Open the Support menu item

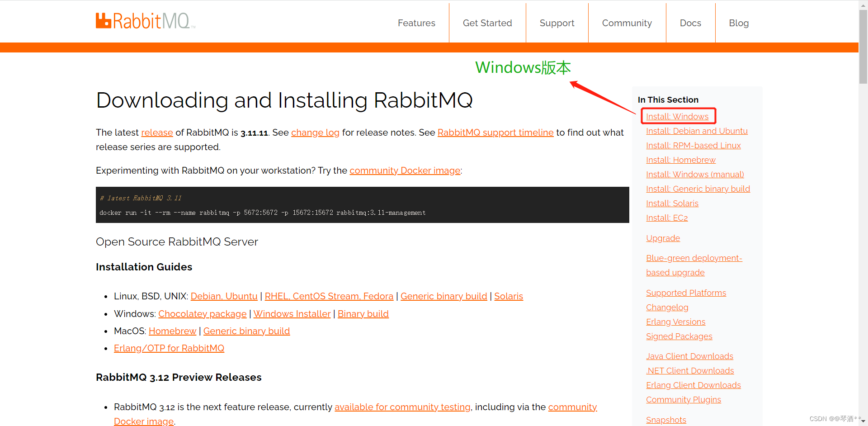[557, 23]
